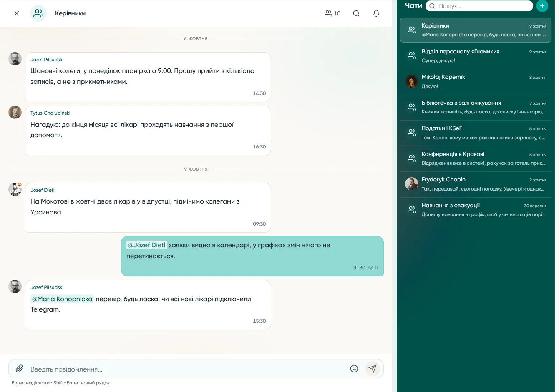The image size is (559, 392).
Task: Open the Керівники group avatar icon in the header
Action: coord(38,13)
